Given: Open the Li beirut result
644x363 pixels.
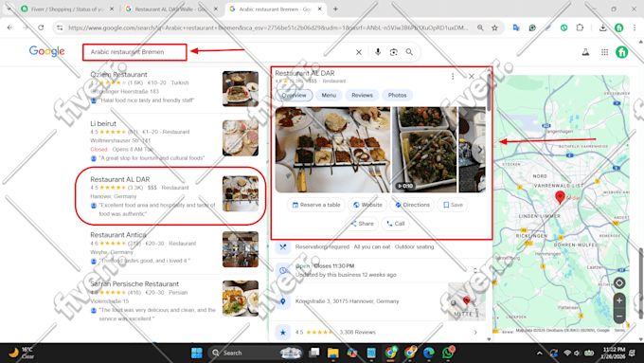Looking at the screenshot, I should 103,123.
